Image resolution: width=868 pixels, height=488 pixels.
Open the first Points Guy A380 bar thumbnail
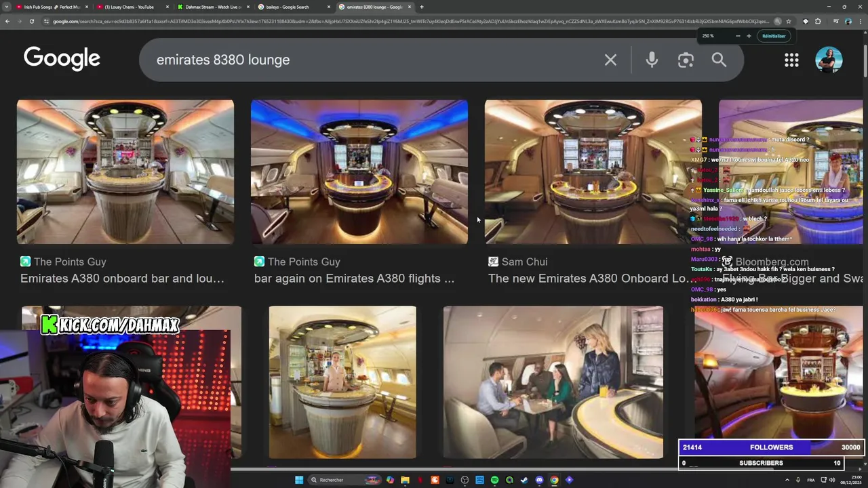tap(125, 172)
